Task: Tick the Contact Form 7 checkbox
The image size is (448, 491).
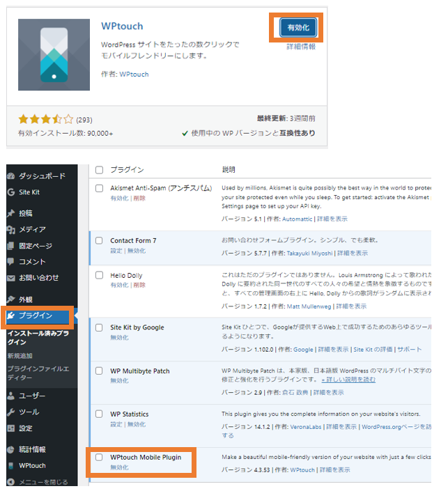Action: [x=99, y=241]
